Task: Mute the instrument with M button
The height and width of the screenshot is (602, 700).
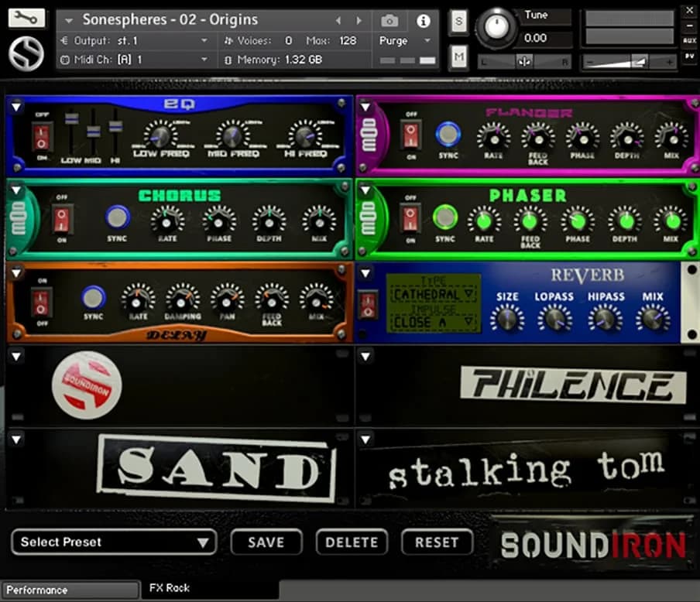Action: [458, 56]
